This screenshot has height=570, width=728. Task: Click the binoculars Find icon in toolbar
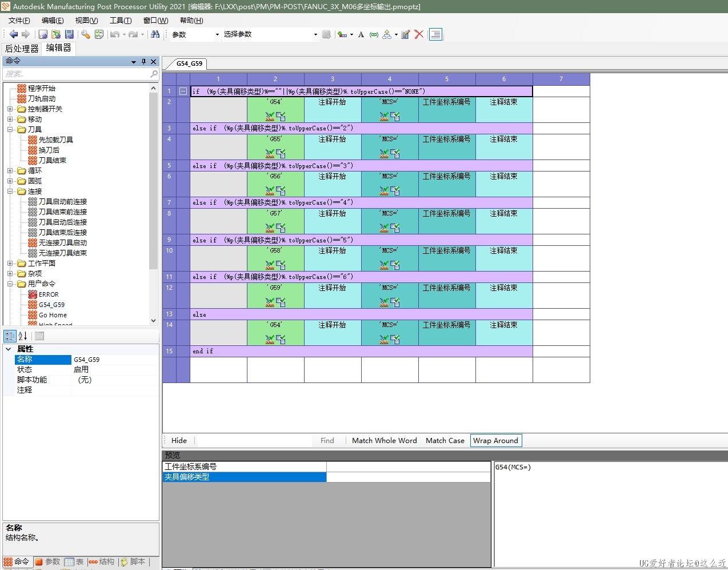click(155, 34)
